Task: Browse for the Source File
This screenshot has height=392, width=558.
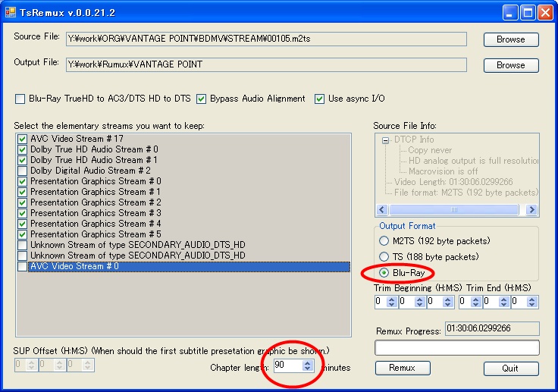Action: coord(510,39)
